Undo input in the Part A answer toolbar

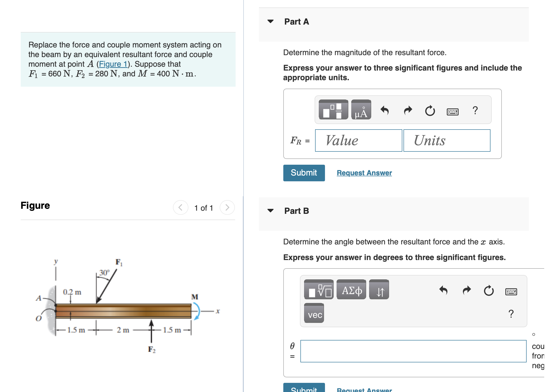tap(385, 110)
